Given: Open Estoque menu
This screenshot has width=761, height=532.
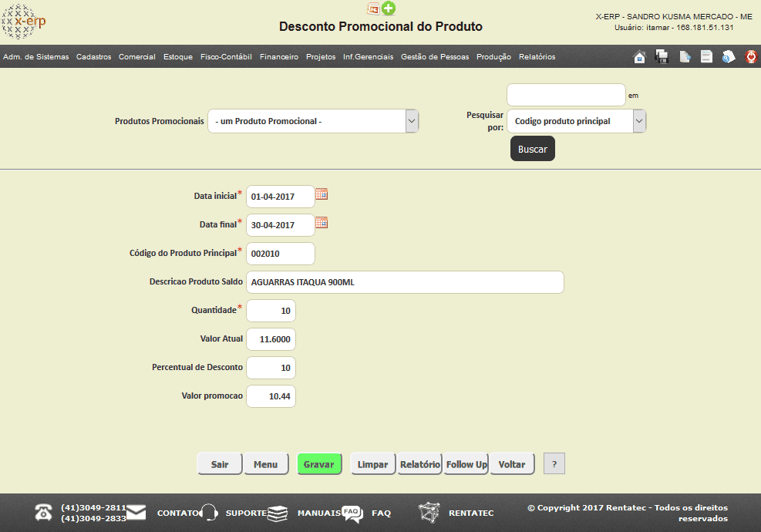Looking at the screenshot, I should pyautogui.click(x=178, y=57).
